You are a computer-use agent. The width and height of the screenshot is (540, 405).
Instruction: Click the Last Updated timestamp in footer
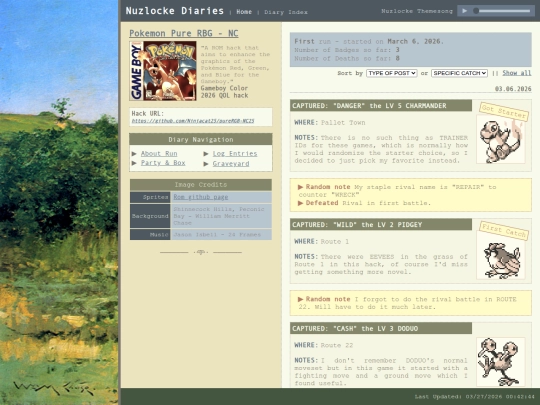pyautogui.click(x=475, y=397)
